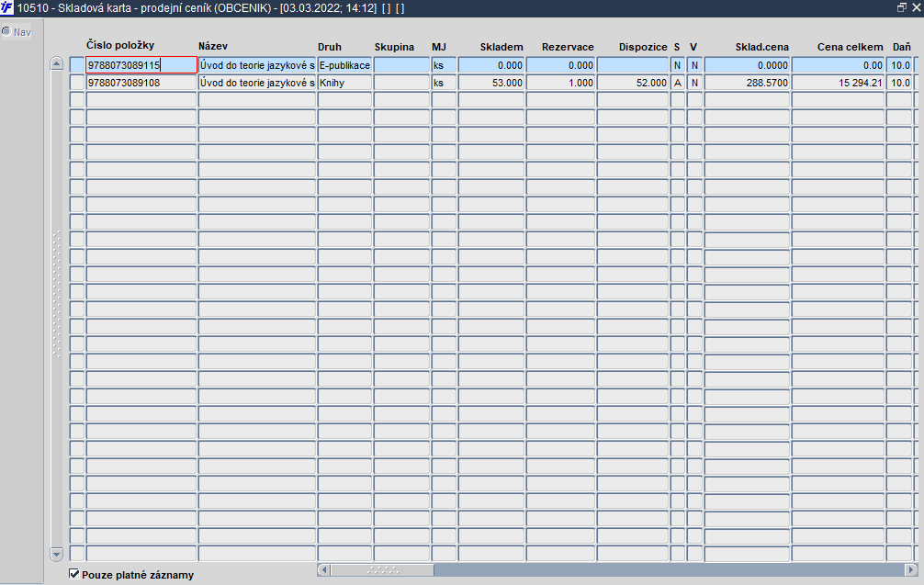The height and width of the screenshot is (585, 924).
Task: Click row selector of first record
Action: [77, 65]
